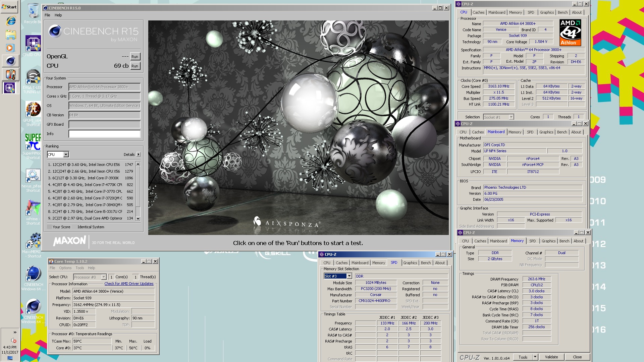Switch to Caches tab in topmost CPU-Z window
Screen dimensions: 644x362
478,12
